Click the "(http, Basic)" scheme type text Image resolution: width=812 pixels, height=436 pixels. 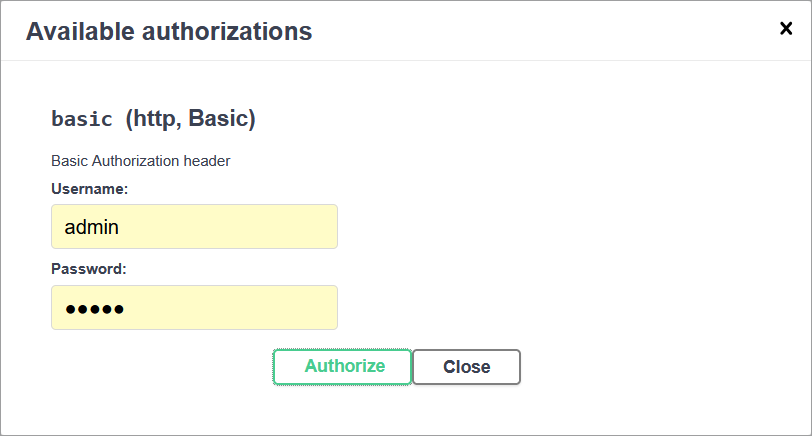click(190, 119)
